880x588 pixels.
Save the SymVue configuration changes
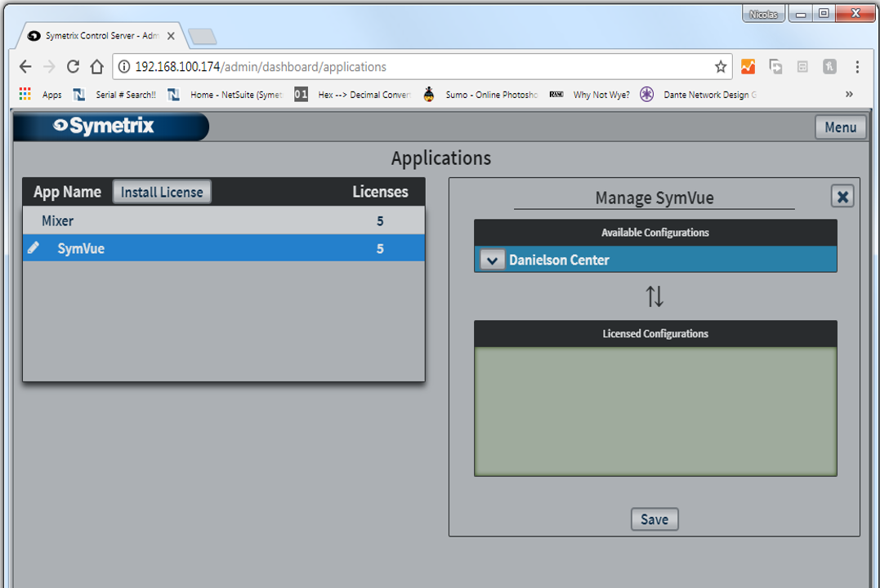coord(654,519)
